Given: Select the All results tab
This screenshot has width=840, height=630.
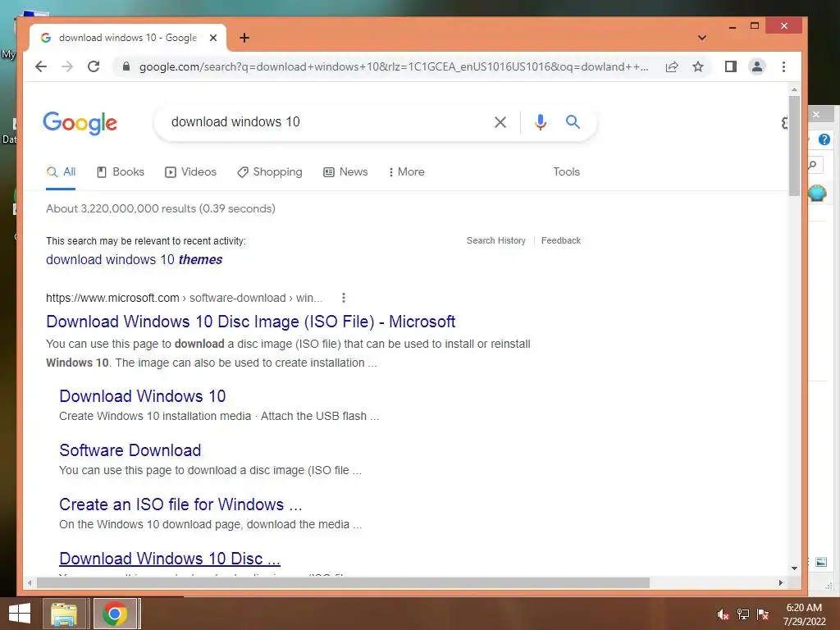Looking at the screenshot, I should (x=61, y=172).
